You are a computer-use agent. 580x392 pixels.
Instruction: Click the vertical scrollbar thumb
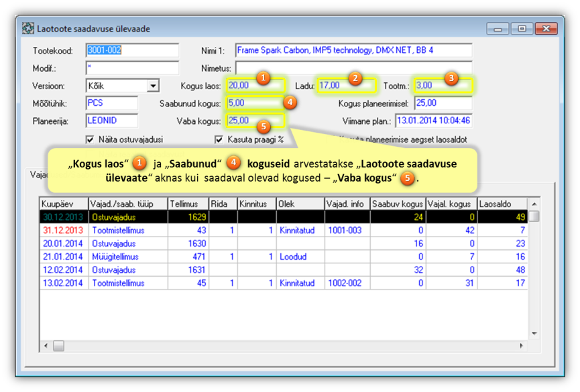click(x=534, y=216)
